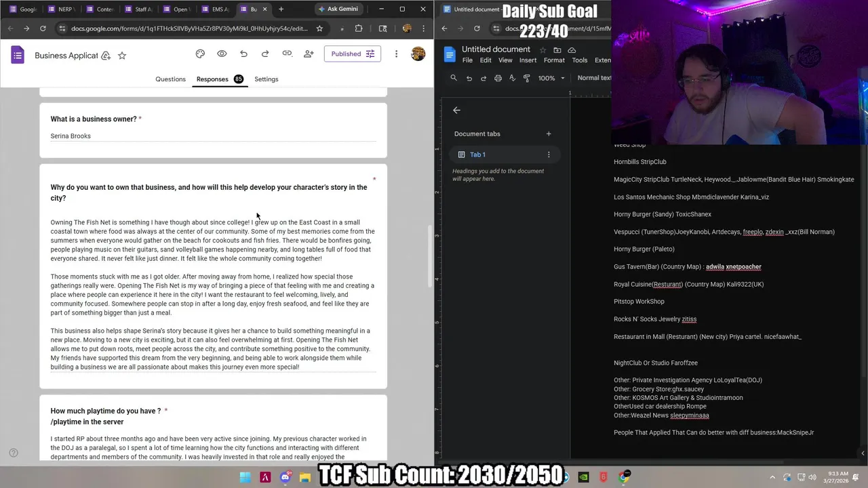View document cloud save status
868x488 pixels.
click(572, 50)
